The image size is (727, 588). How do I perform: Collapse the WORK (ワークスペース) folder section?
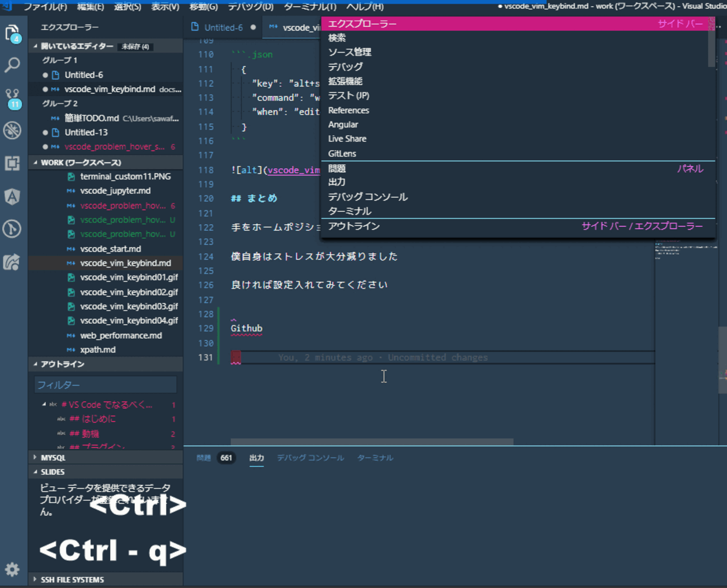pyautogui.click(x=81, y=163)
